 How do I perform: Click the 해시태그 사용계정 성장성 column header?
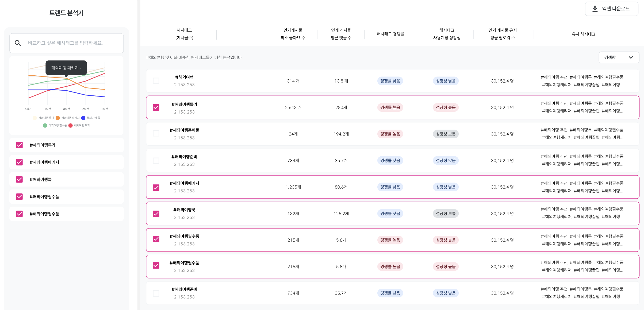click(x=447, y=34)
